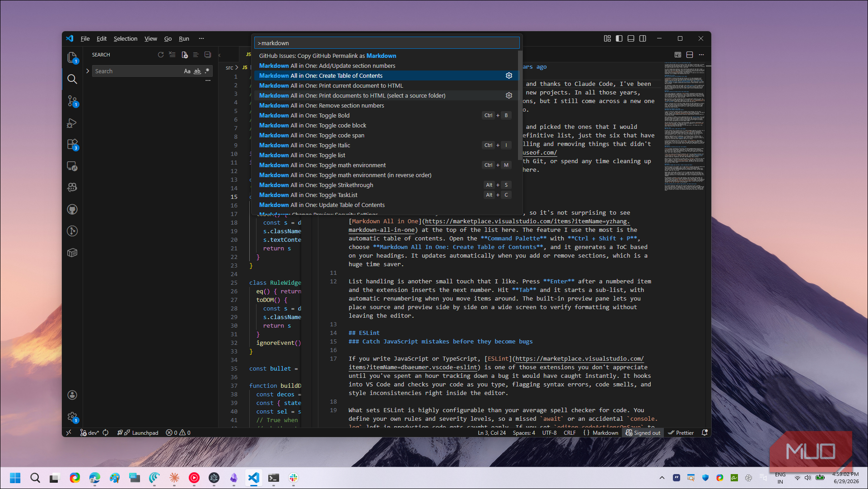
Task: Refresh the search results
Action: [161, 55]
